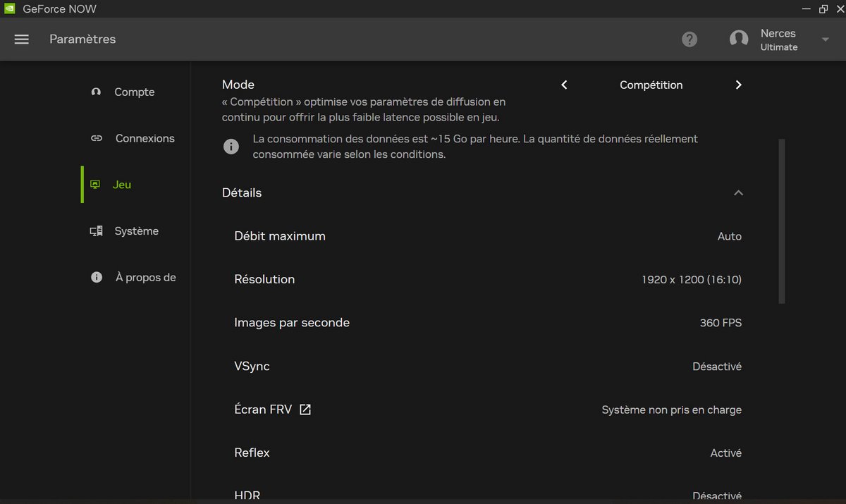Select the system hardware icon beside Système
846x504 pixels.
(x=95, y=231)
